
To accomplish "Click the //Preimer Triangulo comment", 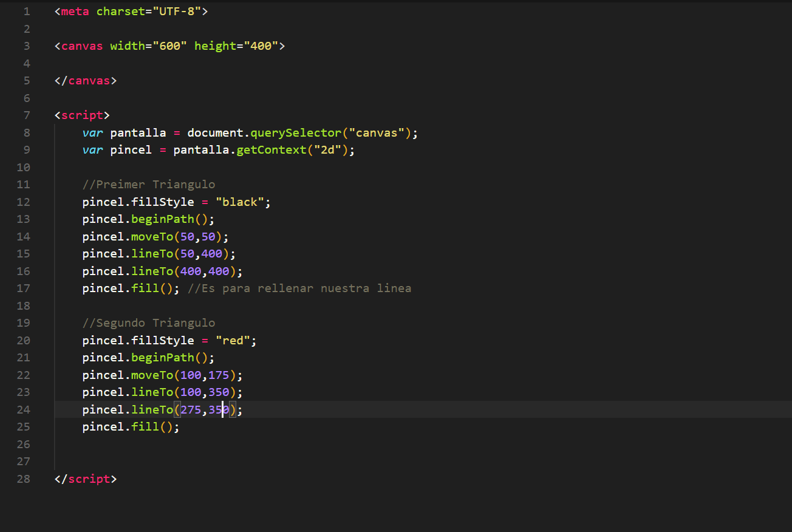I will click(149, 184).
